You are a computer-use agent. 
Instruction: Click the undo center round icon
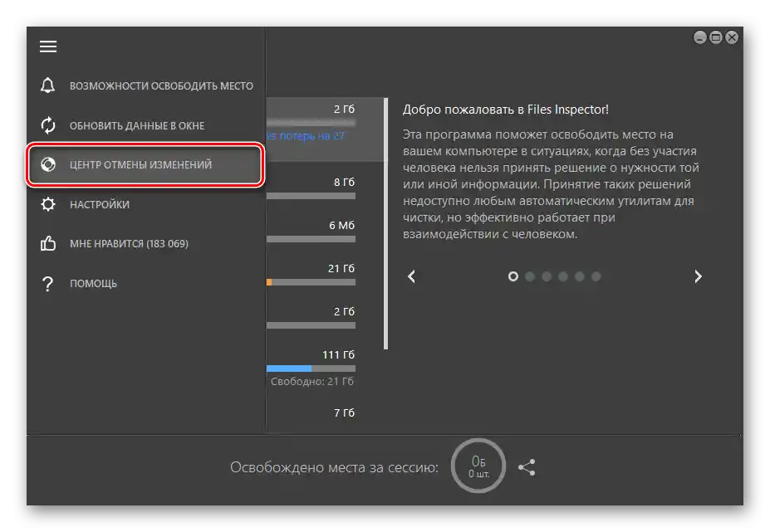point(47,164)
